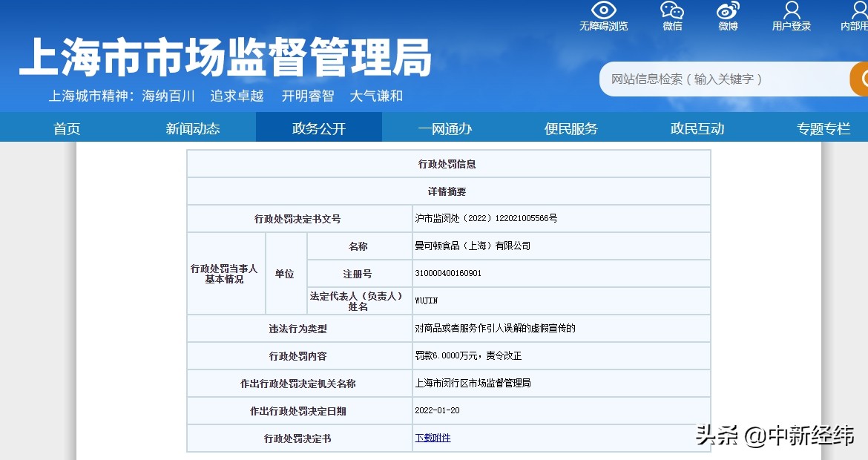Screen dimensions: 868x460
Task: Select company name 曼可顿食品（上海）有限公司
Action: click(473, 246)
